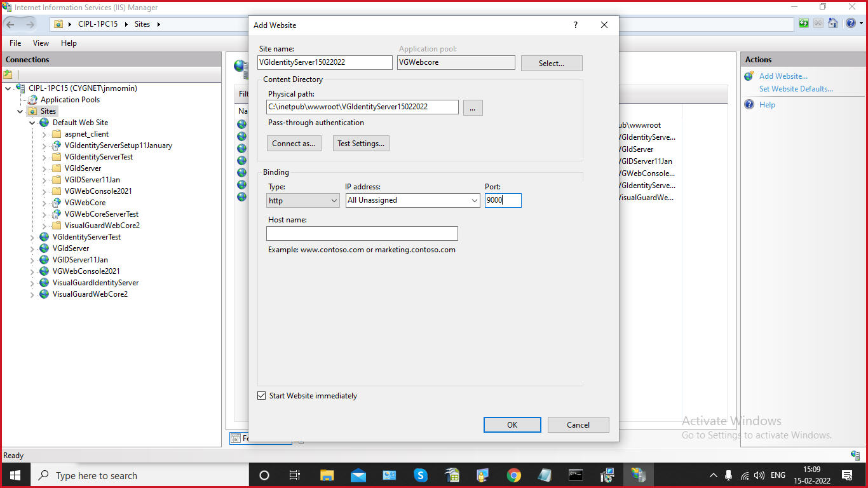Open Skype from the taskbar
This screenshot has width=868, height=488.
tap(421, 475)
